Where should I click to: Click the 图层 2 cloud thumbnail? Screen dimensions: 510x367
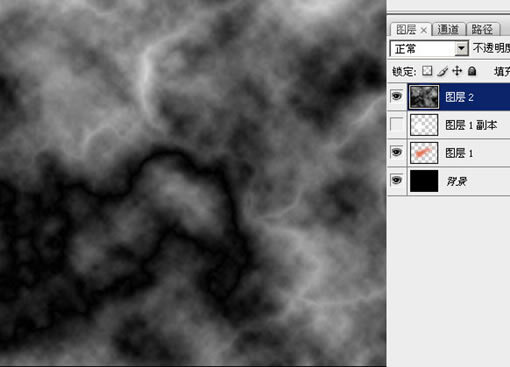pyautogui.click(x=424, y=97)
